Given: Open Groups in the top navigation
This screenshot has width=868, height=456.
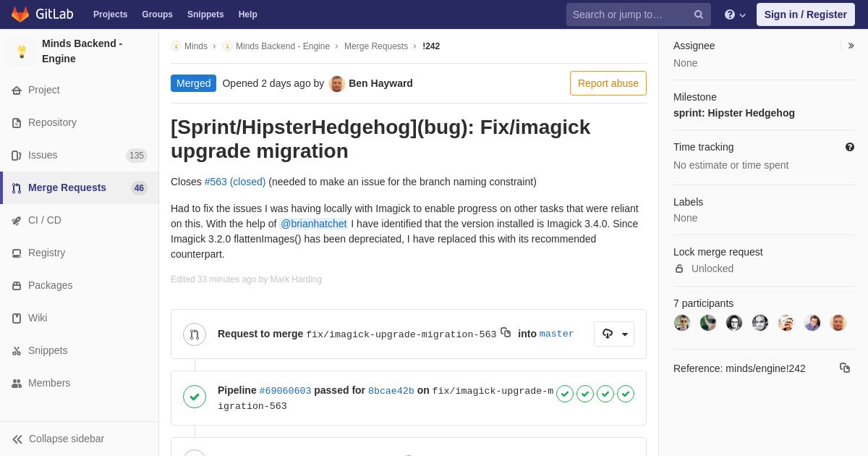Looking at the screenshot, I should pos(157,14).
